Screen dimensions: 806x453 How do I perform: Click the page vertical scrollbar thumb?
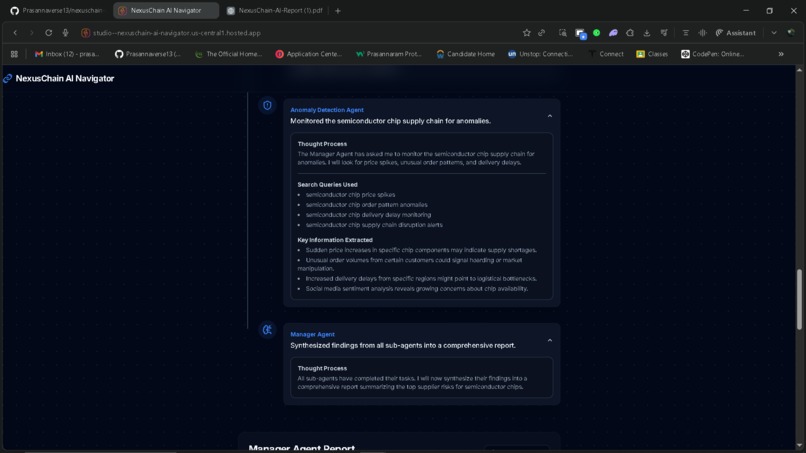[x=799, y=299]
